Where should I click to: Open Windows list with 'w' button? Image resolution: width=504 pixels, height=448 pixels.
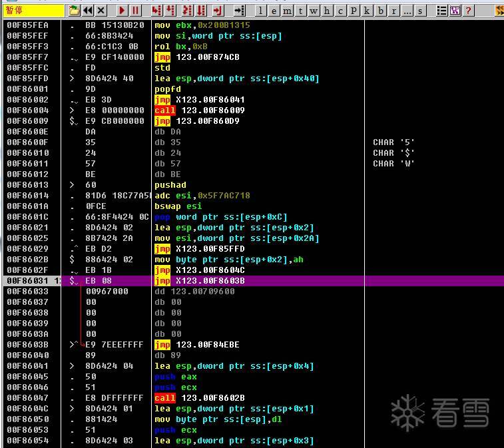(x=314, y=11)
